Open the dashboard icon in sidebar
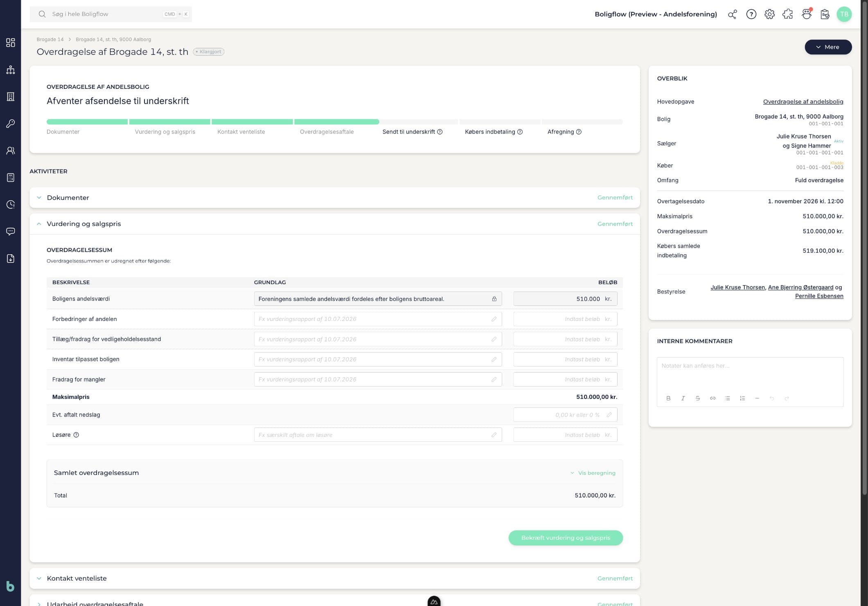The image size is (868, 606). point(11,43)
